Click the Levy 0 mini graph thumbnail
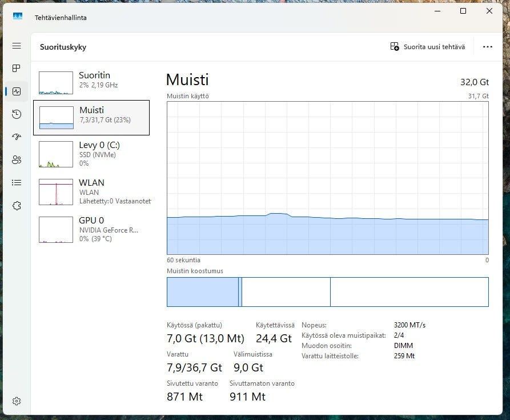 pos(56,154)
